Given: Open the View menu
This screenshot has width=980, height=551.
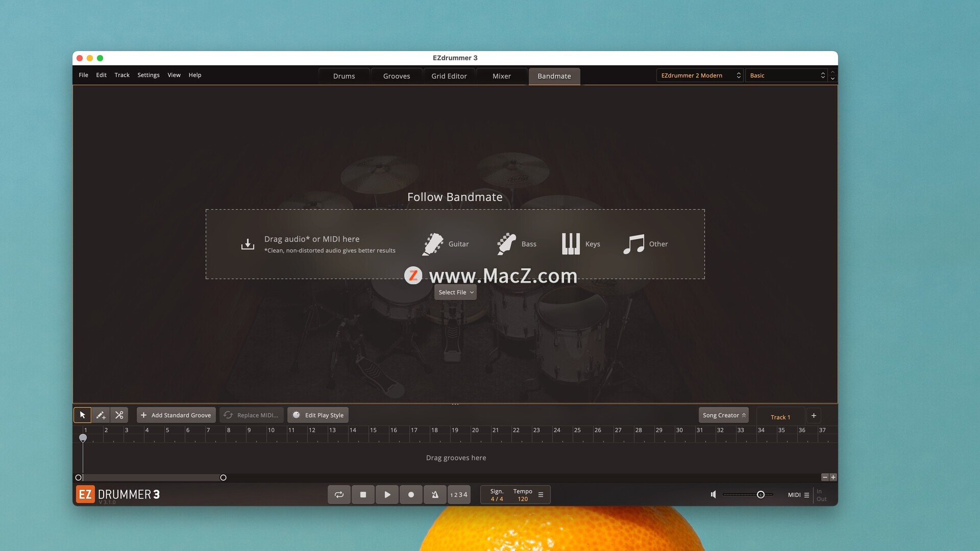Looking at the screenshot, I should click(x=174, y=75).
